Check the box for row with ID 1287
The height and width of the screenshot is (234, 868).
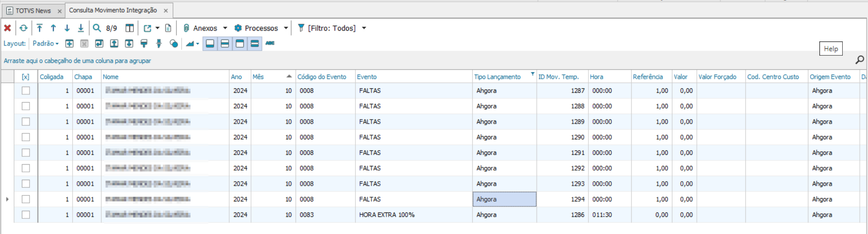26,91
